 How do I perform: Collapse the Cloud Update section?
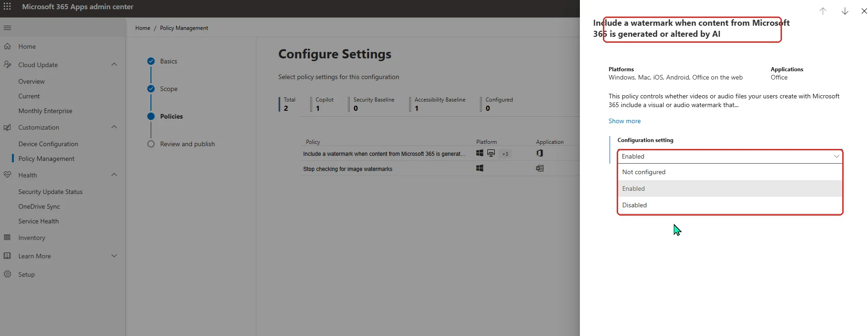tap(114, 64)
